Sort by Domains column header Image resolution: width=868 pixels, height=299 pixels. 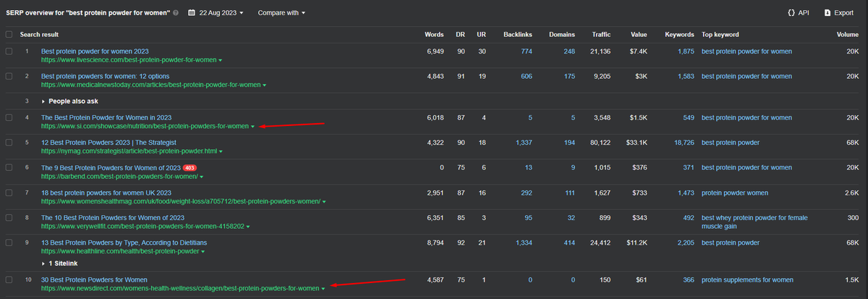tap(563, 35)
